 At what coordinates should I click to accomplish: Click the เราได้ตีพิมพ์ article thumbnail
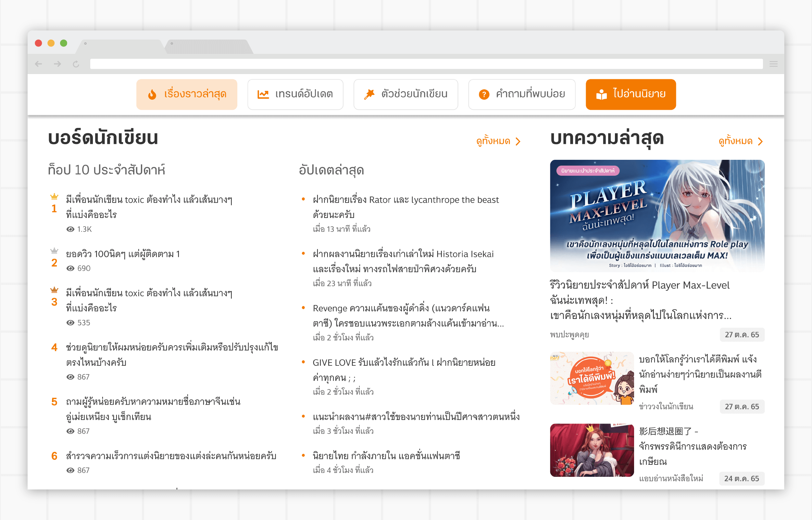click(x=592, y=378)
